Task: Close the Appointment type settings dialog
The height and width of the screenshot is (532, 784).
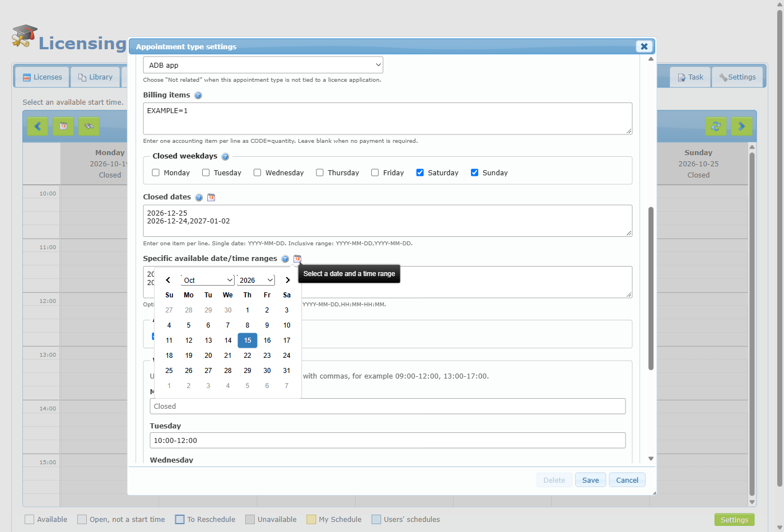Action: pos(644,46)
